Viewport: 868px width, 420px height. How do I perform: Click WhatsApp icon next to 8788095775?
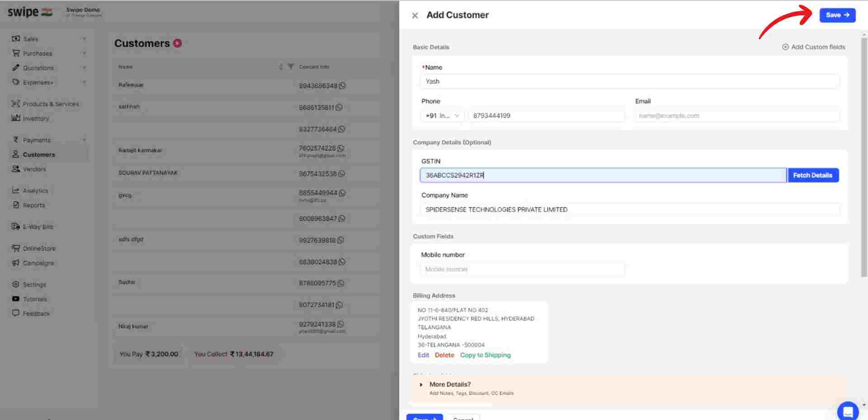[341, 283]
